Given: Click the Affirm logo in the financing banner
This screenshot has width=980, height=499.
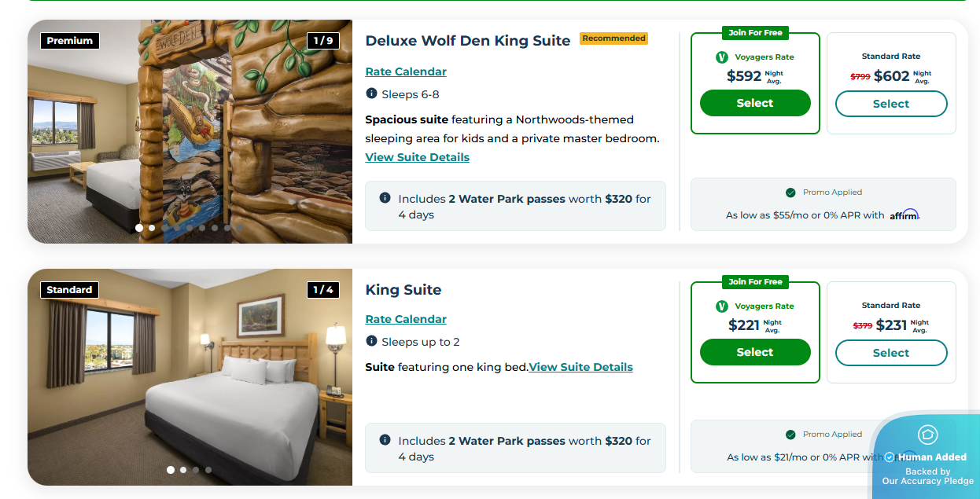Looking at the screenshot, I should pyautogui.click(x=906, y=214).
